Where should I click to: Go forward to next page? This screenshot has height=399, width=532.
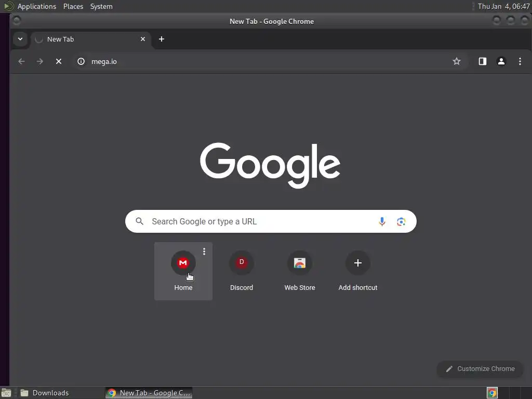40,61
